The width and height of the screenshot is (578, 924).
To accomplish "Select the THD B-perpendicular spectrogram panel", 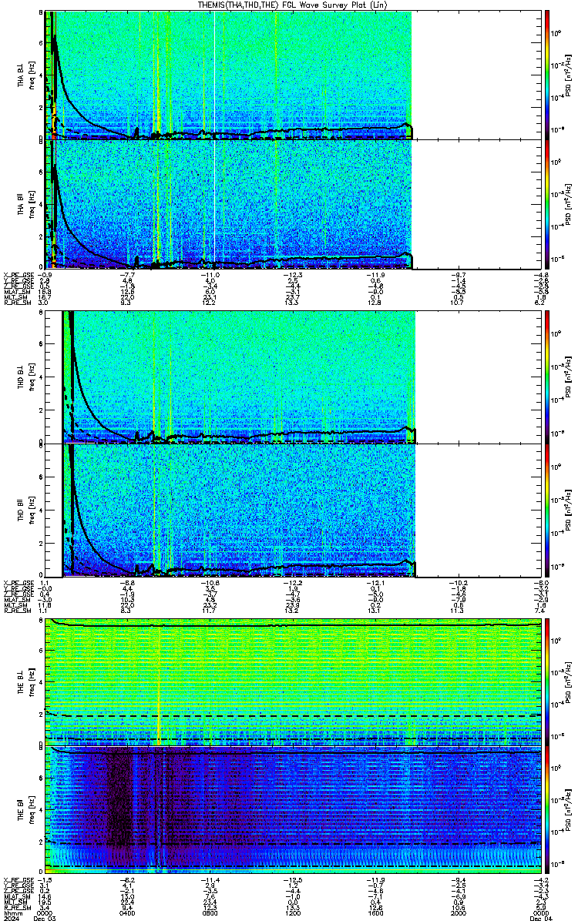I will (x=292, y=377).
